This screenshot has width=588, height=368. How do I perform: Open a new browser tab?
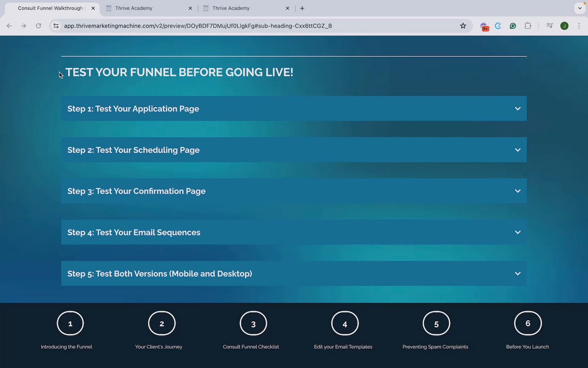click(x=302, y=8)
